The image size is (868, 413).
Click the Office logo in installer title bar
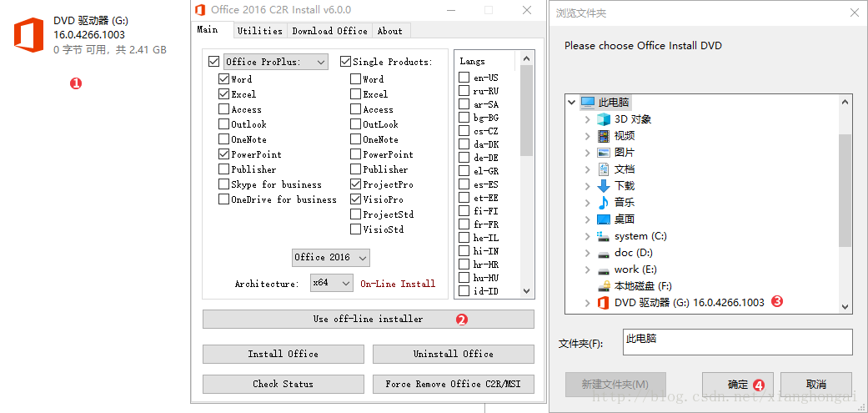click(x=200, y=10)
